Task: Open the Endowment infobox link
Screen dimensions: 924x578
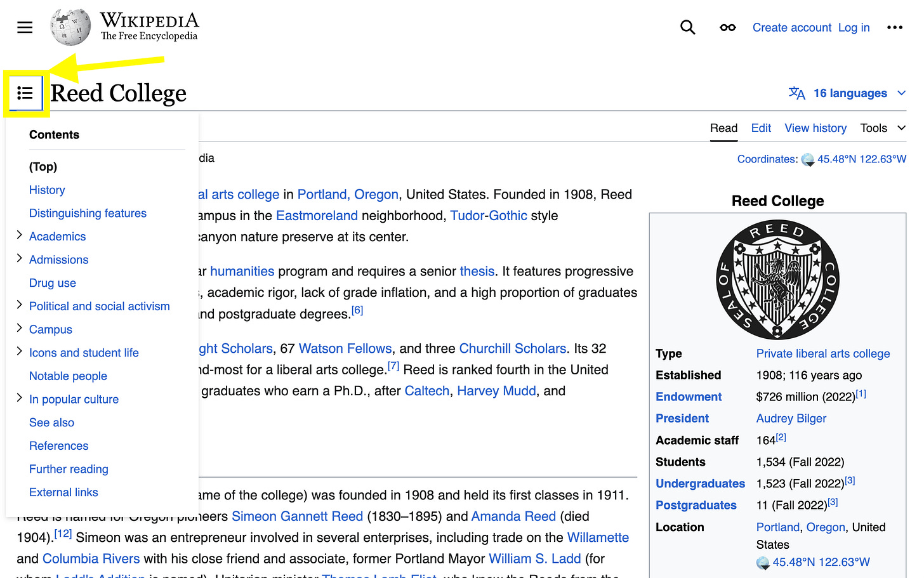Action: tap(689, 397)
